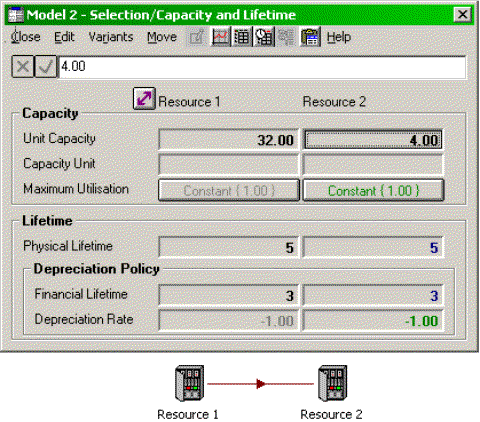Click Resource 2 Maximum Utilisation Constant button
This screenshot has height=422, width=480.
pos(373,190)
